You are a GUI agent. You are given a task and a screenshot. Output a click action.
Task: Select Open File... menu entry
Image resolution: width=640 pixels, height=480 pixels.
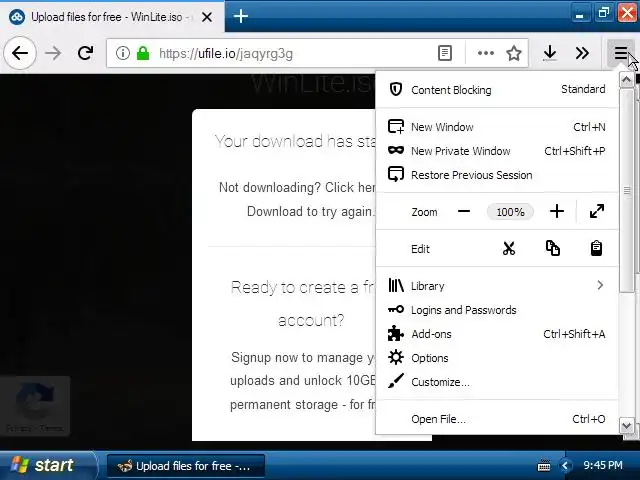(x=497, y=419)
